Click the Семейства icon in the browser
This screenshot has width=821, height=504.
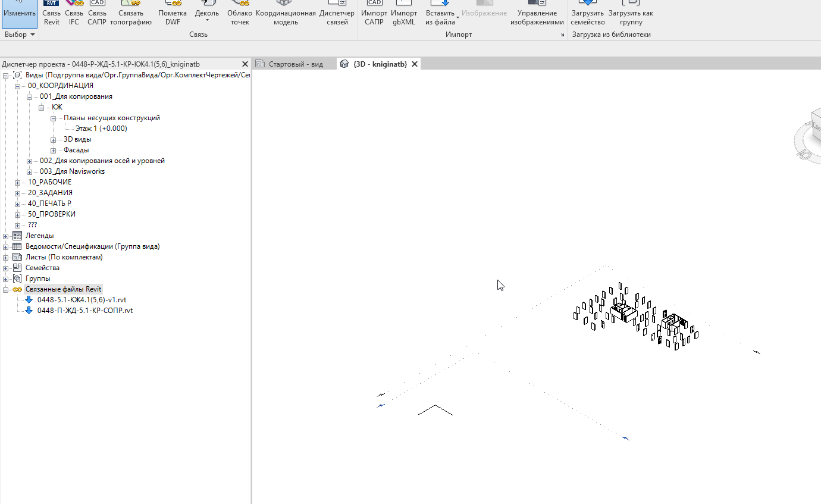click(x=17, y=268)
